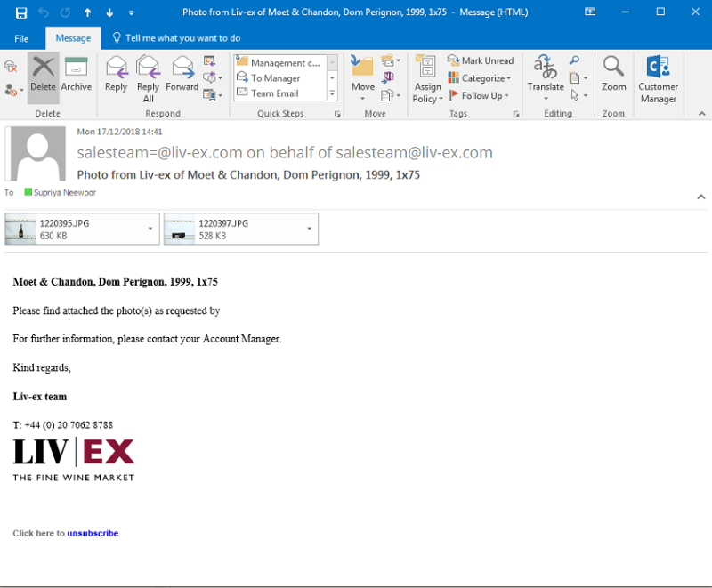This screenshot has height=588, width=712.
Task: Open the Assign Policy menu
Action: [427, 78]
